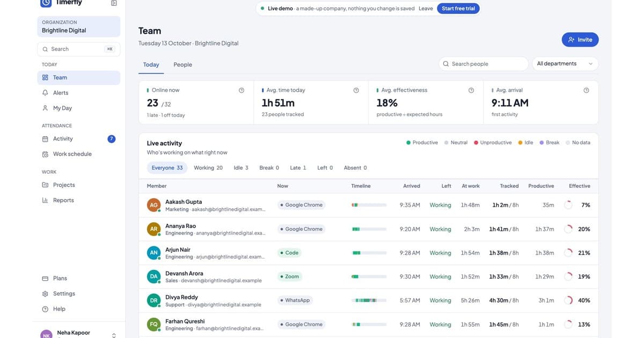The image size is (644, 338).
Task: Open the Brightline Digital organization switcher
Action: pyautogui.click(x=79, y=27)
